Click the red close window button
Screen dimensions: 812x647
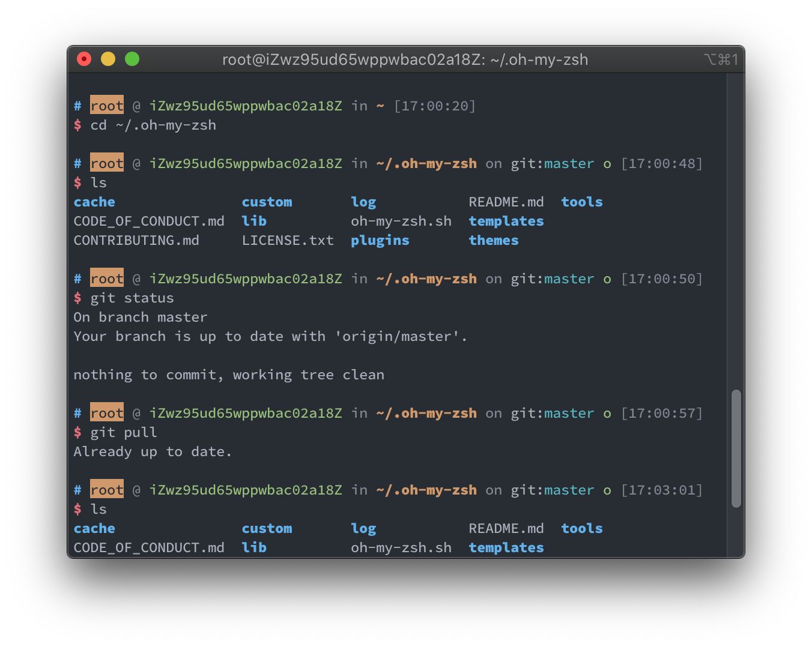[84, 59]
